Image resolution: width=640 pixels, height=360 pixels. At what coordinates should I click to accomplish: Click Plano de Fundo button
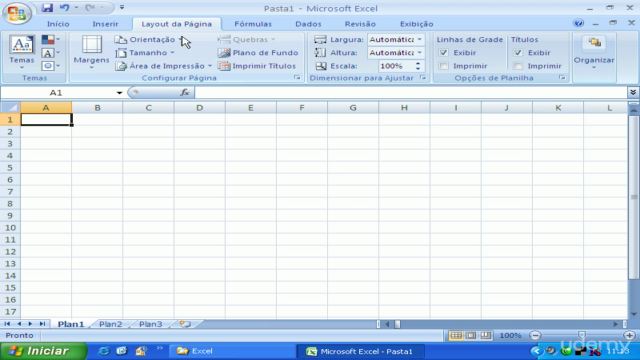(x=258, y=53)
